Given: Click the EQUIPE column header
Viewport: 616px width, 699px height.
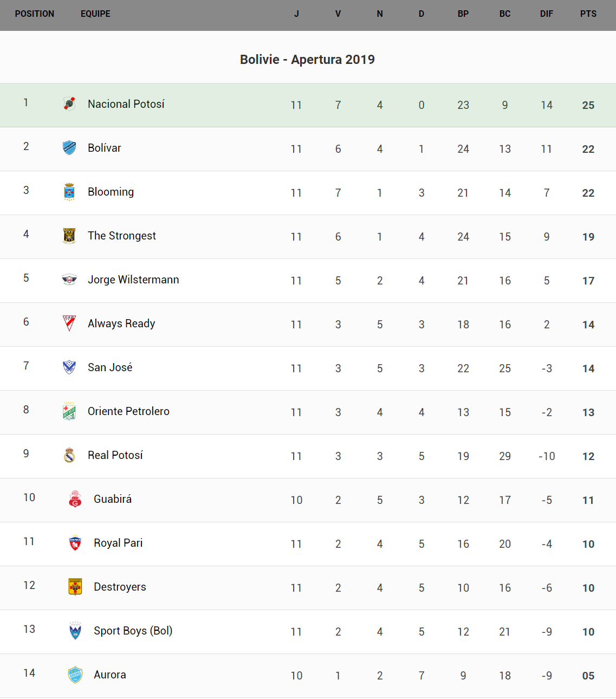Looking at the screenshot, I should click(95, 14).
